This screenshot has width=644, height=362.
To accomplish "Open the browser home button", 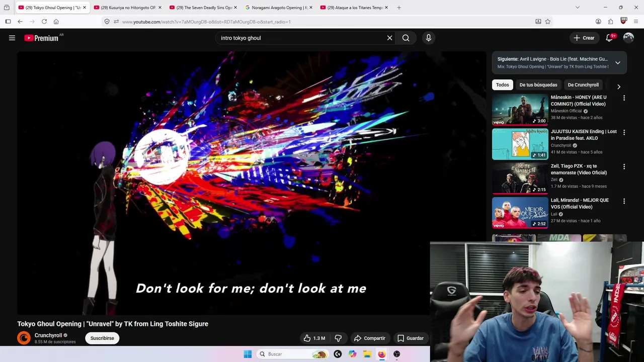I will (x=56, y=22).
